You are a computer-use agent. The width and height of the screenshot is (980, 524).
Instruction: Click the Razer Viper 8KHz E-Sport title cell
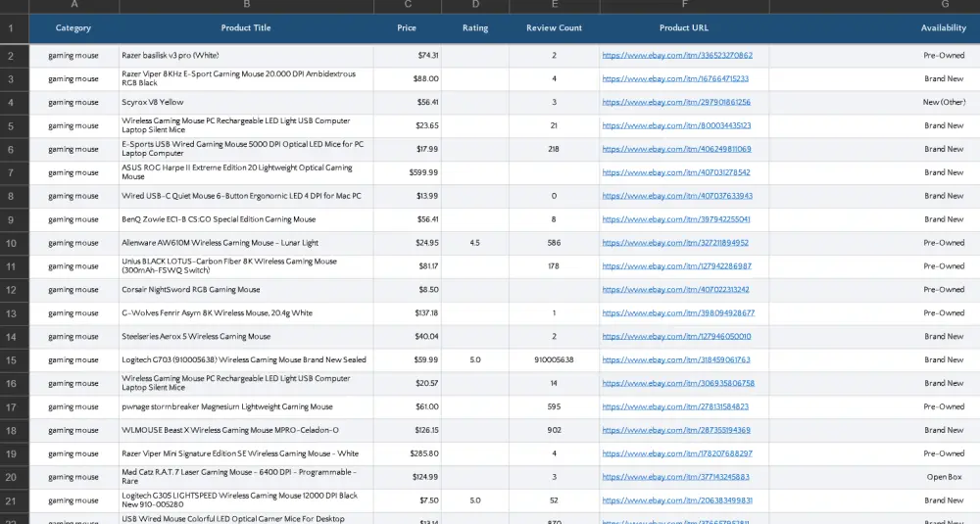[246, 78]
